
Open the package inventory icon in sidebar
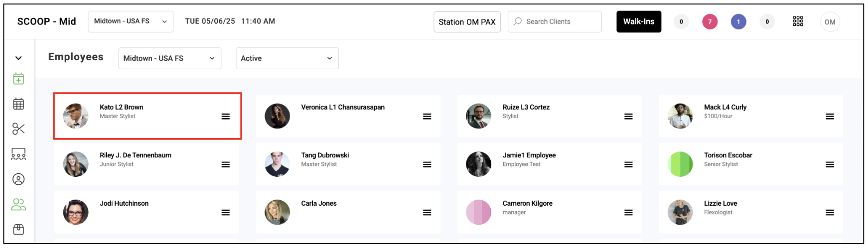[x=18, y=229]
